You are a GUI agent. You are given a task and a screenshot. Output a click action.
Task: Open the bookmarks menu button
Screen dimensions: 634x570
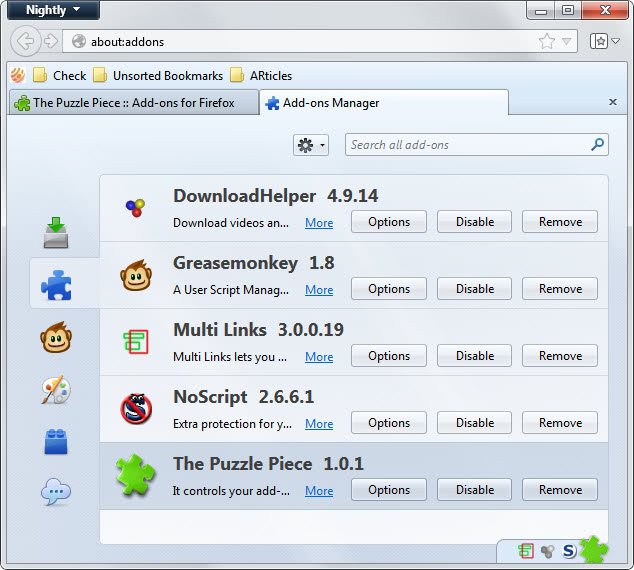604,41
